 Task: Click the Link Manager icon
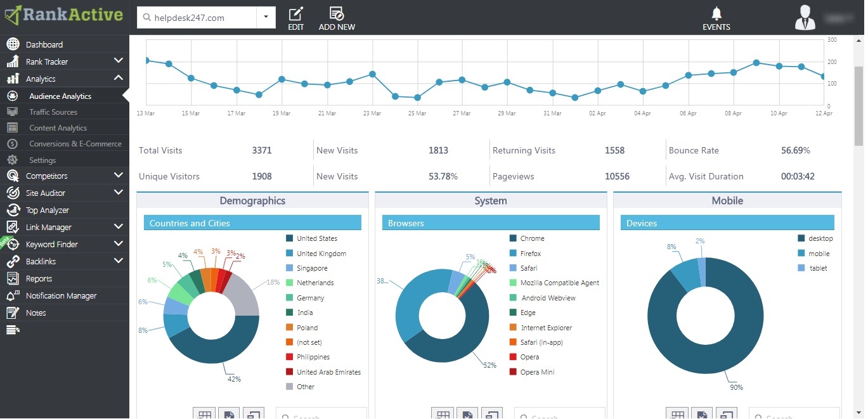coord(13,227)
